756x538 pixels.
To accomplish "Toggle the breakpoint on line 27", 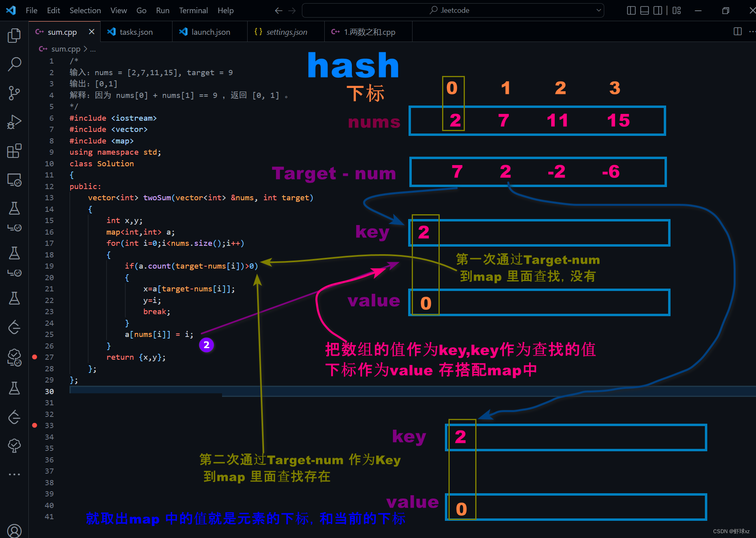I will point(35,357).
